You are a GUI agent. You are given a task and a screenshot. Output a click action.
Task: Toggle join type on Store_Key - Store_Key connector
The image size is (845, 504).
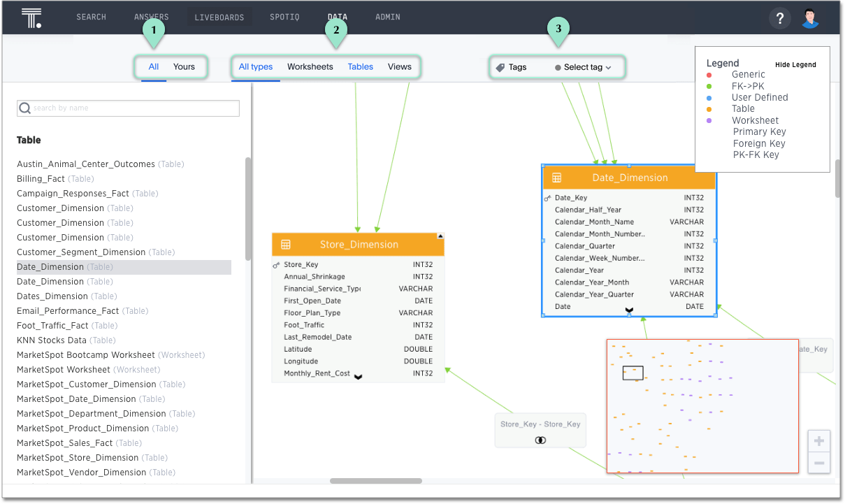tap(540, 440)
